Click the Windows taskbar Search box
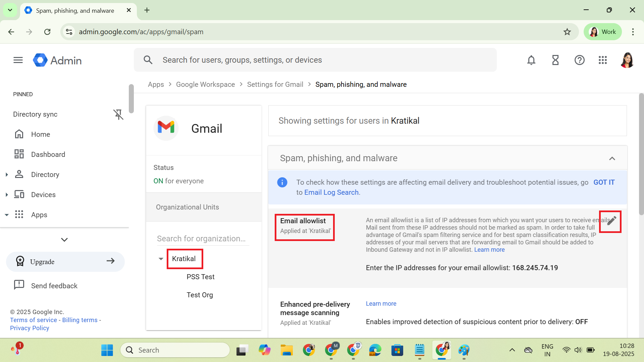This screenshot has height=362, width=644. [175, 350]
